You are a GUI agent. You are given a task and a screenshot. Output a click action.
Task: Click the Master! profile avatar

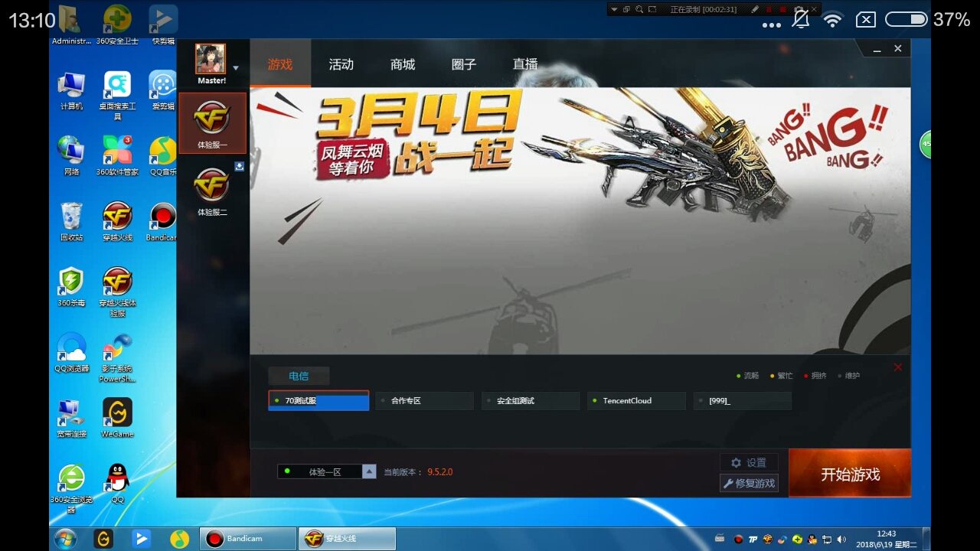tap(211, 58)
